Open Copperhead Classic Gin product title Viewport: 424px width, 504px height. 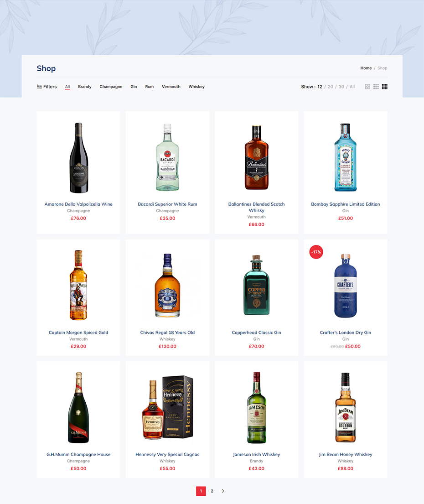[x=256, y=333]
